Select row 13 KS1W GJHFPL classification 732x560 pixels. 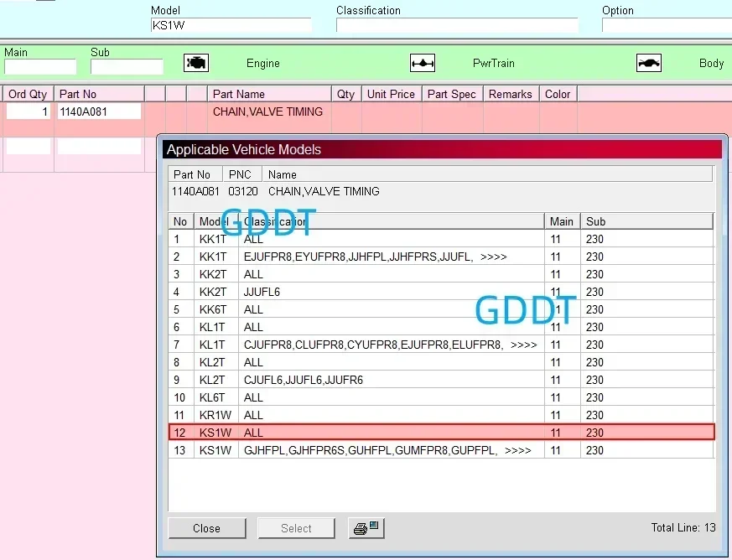point(441,450)
